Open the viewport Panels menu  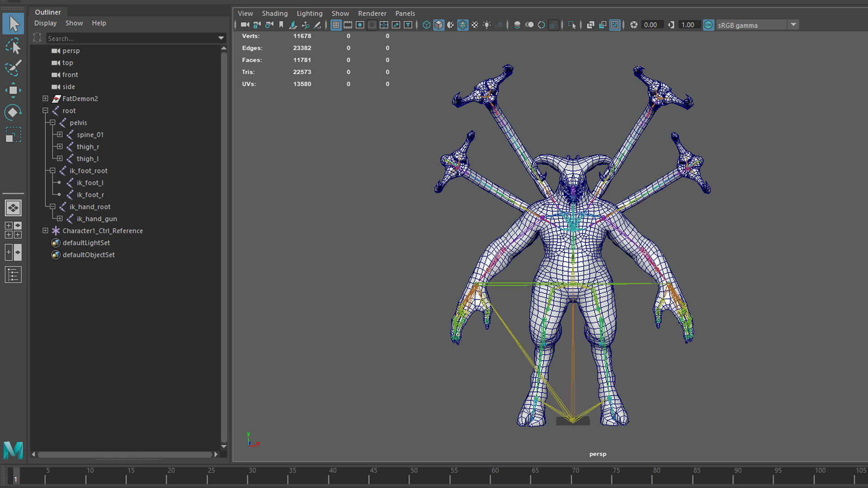pyautogui.click(x=405, y=14)
